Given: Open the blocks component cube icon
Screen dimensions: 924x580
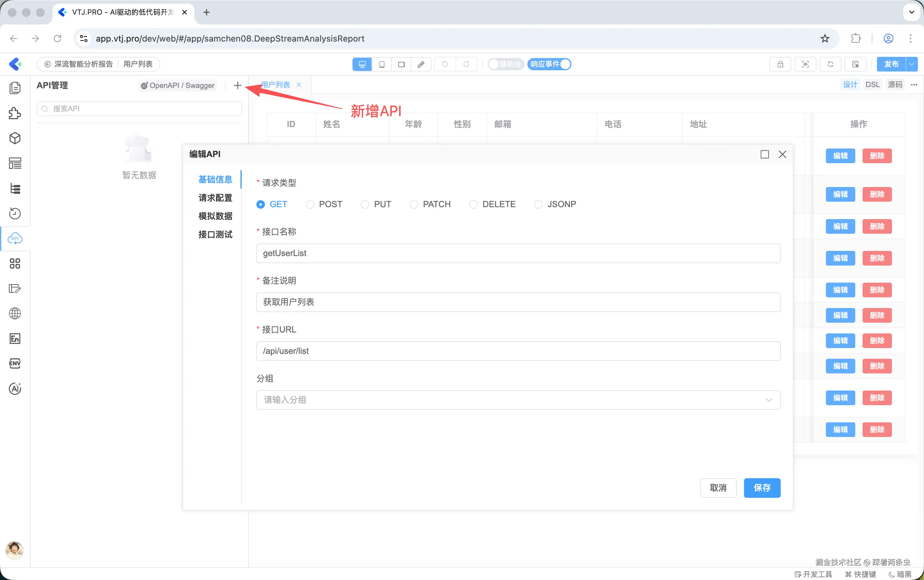Looking at the screenshot, I should (x=15, y=138).
